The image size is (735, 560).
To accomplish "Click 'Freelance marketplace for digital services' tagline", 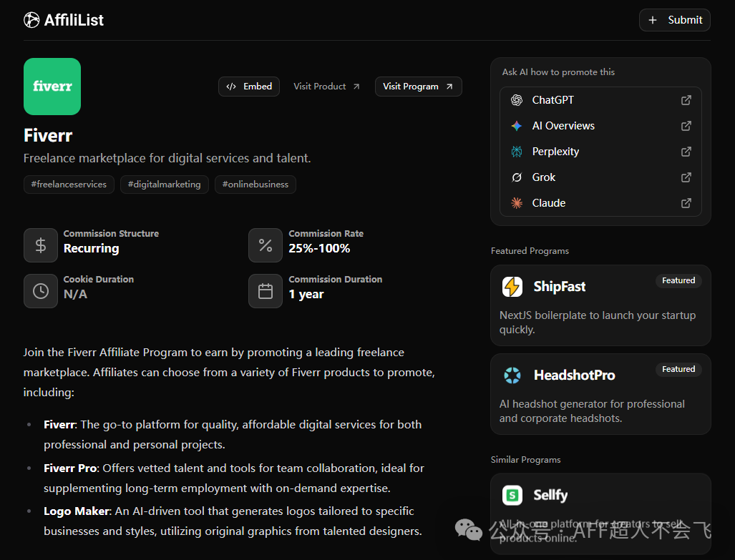I will click(167, 158).
